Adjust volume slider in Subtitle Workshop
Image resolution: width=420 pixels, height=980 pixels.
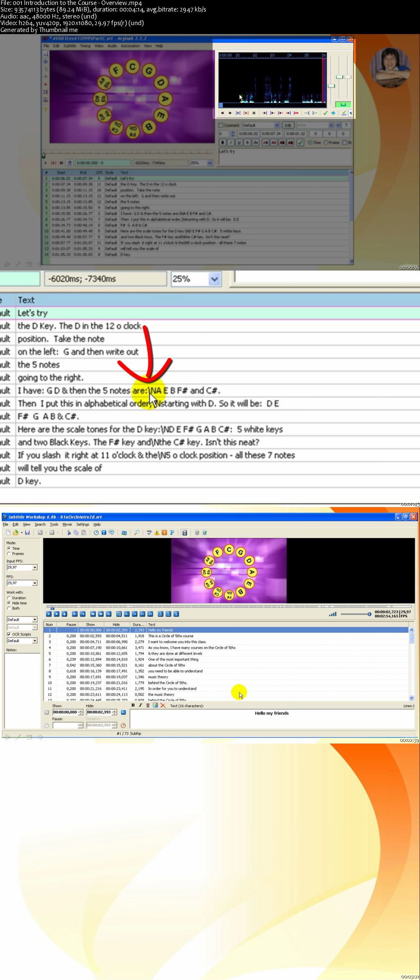click(356, 614)
